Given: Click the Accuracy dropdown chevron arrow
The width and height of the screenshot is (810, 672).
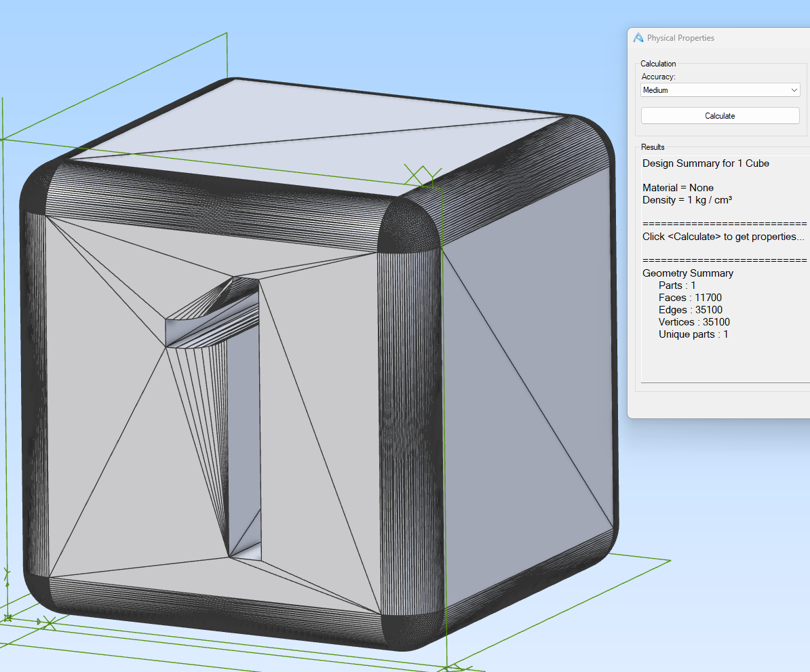Looking at the screenshot, I should point(794,90).
